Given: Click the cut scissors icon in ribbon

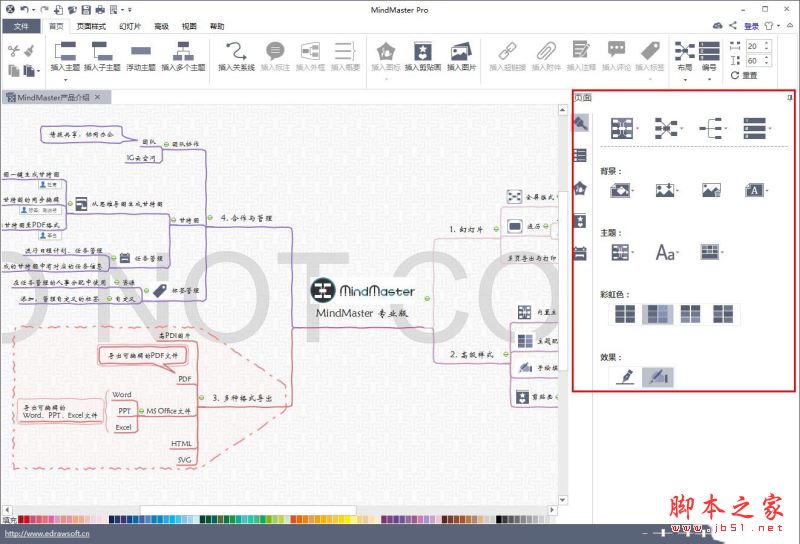Looking at the screenshot, I should click(14, 51).
